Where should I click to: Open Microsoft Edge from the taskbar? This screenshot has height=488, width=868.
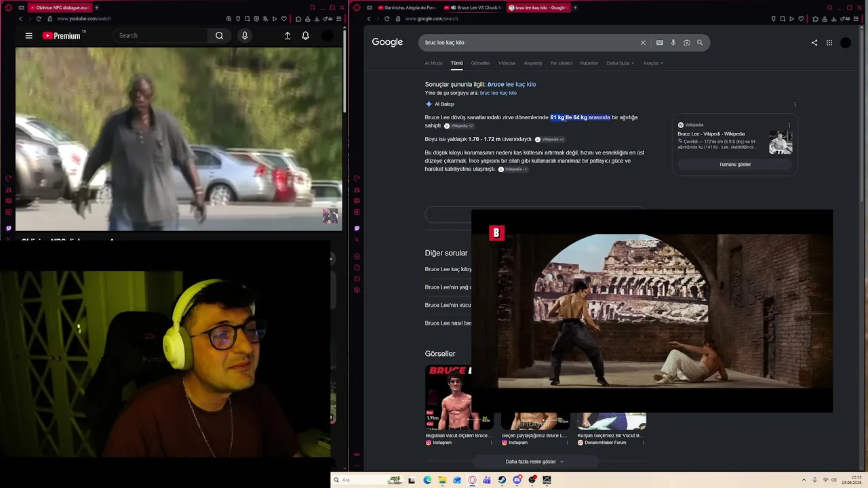(x=427, y=480)
